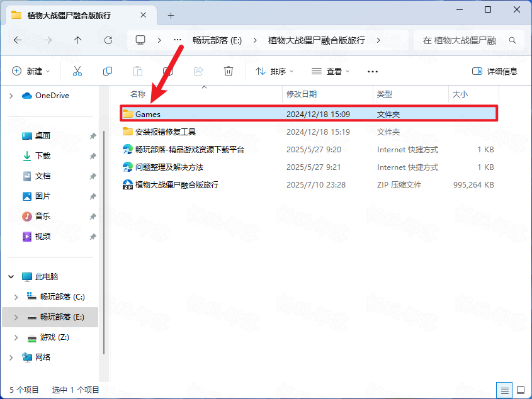
Task: Click the Delete trash can icon
Action: (x=229, y=71)
